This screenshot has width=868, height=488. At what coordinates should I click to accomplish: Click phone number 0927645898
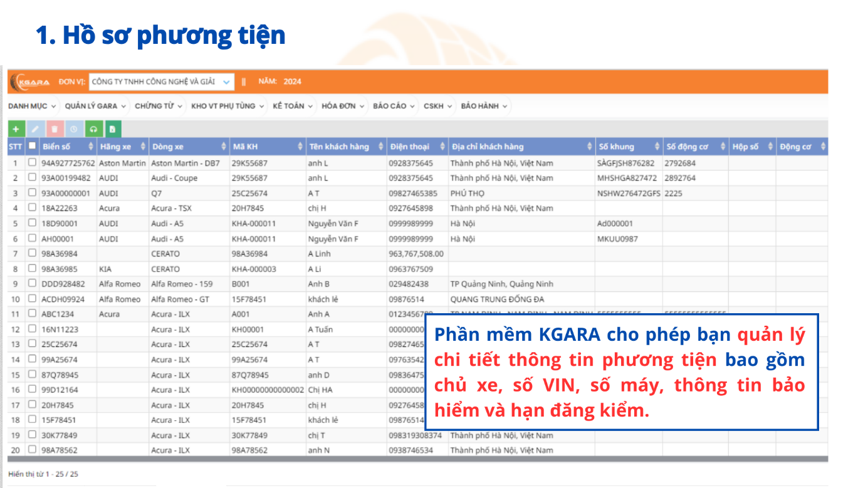[x=411, y=208]
